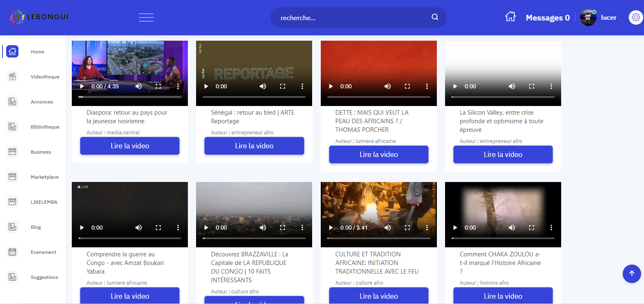Mute the Diaspora video volume
Image resolution: width=644 pixels, height=304 pixels.
[139, 86]
